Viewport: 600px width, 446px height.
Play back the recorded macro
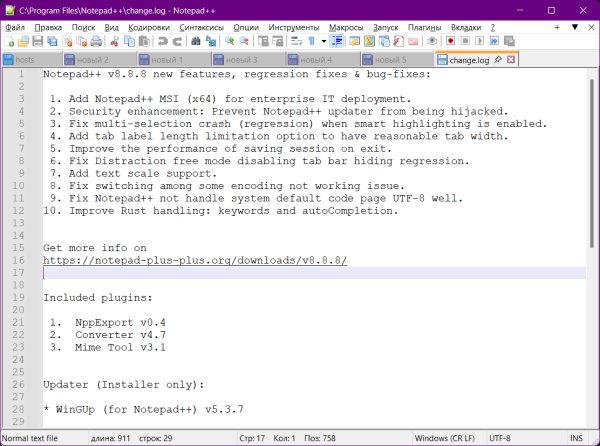coord(479,41)
